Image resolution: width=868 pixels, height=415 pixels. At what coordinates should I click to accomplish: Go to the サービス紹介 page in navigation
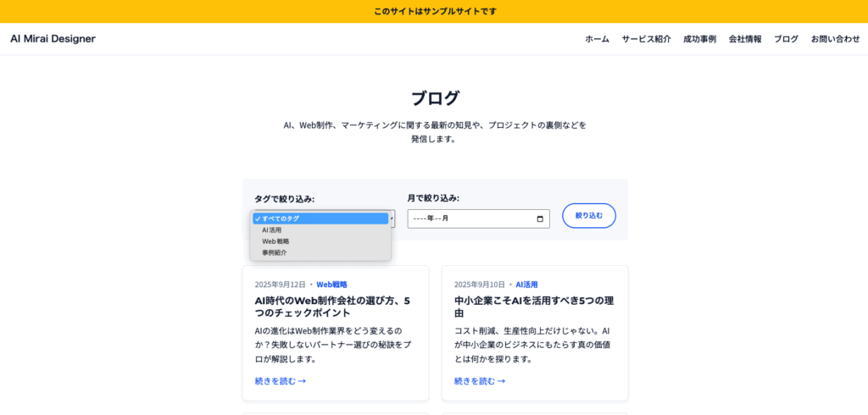[x=646, y=39]
